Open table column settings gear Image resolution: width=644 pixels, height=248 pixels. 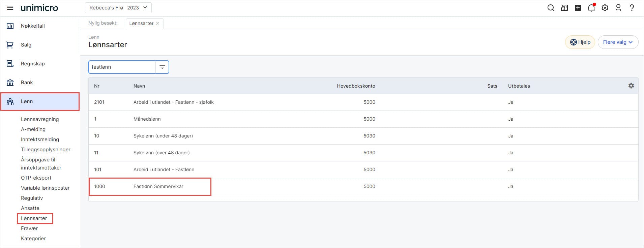(631, 86)
